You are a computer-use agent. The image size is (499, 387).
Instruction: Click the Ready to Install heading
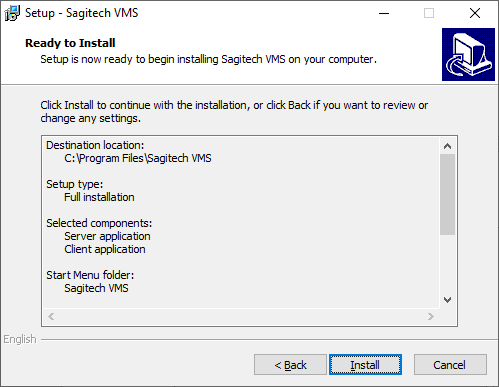pyautogui.click(x=70, y=43)
